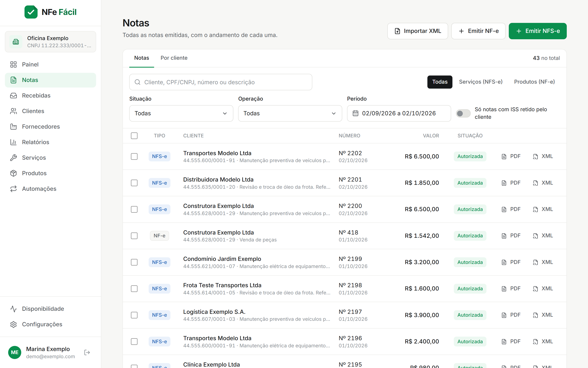Screen dimensions: 588x368
Task: Check the select-all checkbox in the table header
Action: pos(134,136)
